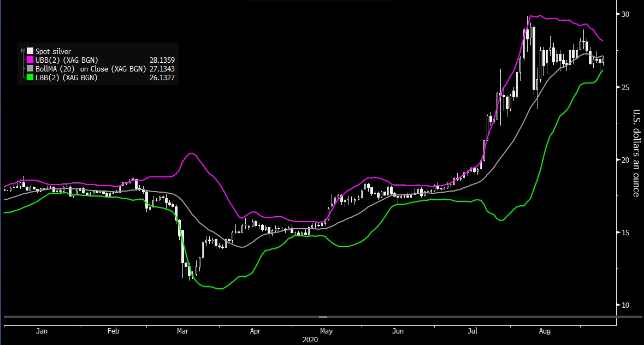Click the 20 price axis label
This screenshot has width=644, height=345.
(625, 160)
